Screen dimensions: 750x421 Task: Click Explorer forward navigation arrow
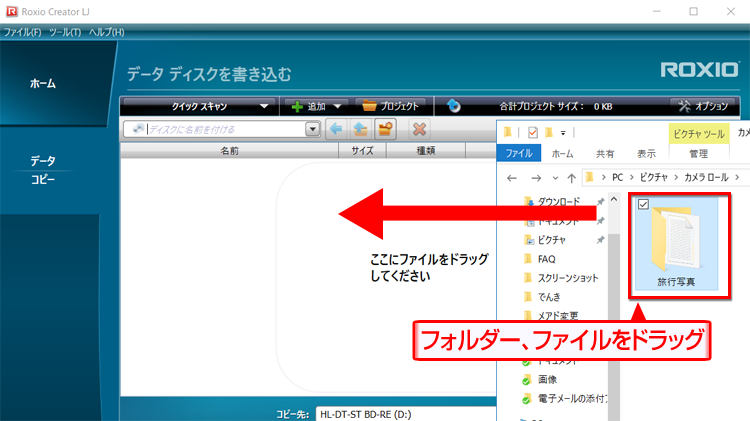536,178
